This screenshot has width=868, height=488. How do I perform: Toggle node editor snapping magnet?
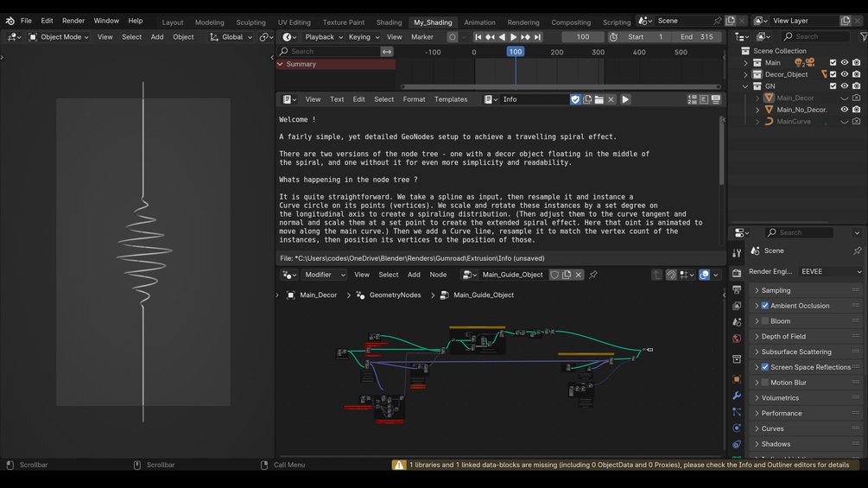(x=671, y=275)
